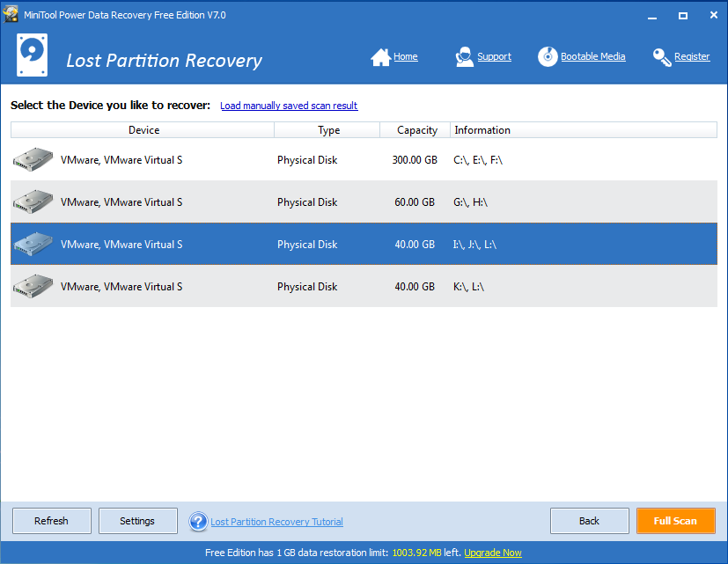Select the disk containing K:\, L:\
The height and width of the screenshot is (564, 728).
coord(364,286)
